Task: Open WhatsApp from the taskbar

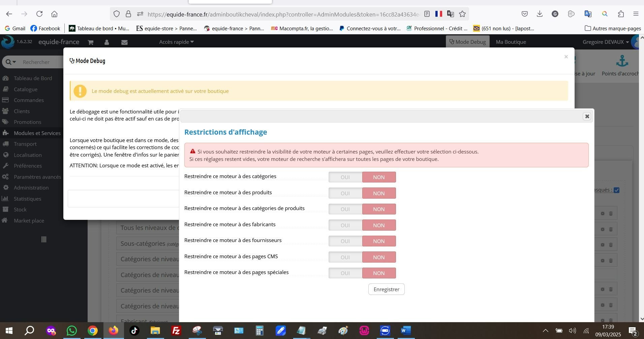Action: pyautogui.click(x=71, y=331)
